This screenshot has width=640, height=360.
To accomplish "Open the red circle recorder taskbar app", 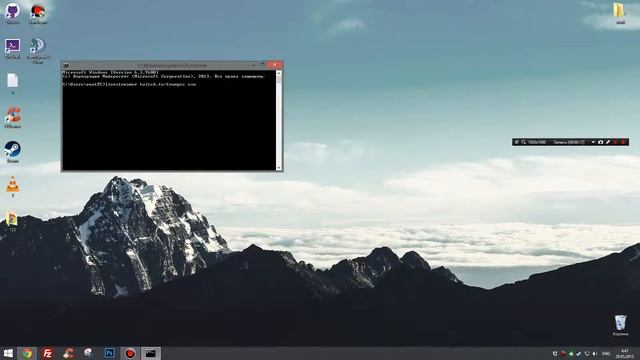I will (130, 353).
